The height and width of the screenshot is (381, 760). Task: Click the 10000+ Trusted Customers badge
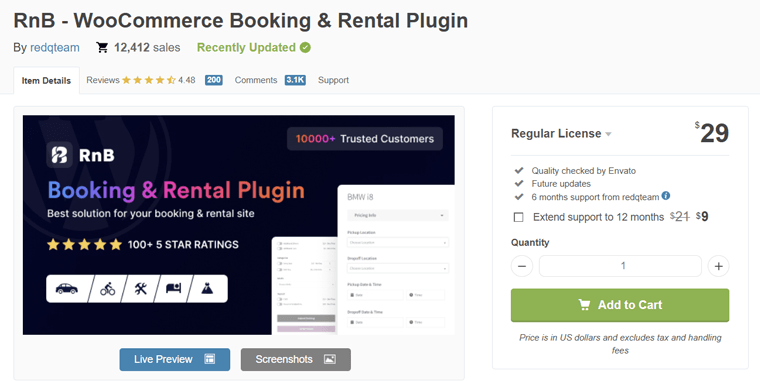(365, 139)
